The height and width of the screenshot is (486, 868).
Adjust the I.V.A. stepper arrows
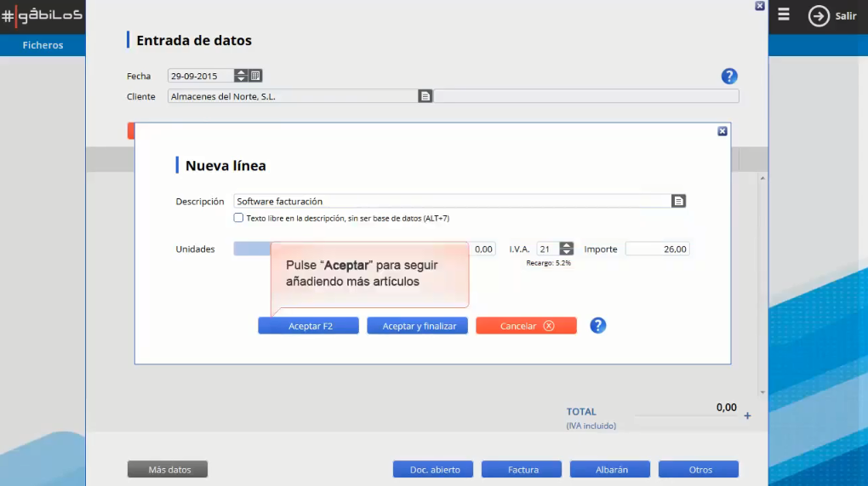pos(566,249)
